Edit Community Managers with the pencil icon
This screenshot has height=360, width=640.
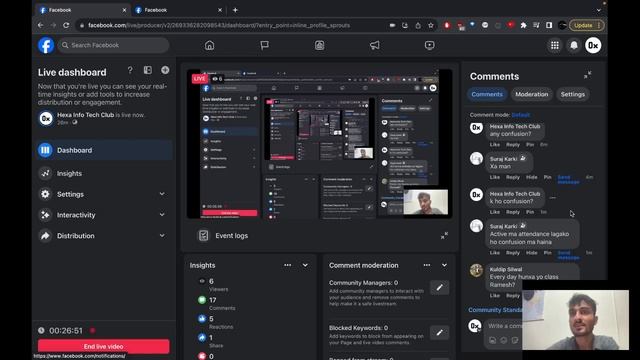click(x=440, y=287)
